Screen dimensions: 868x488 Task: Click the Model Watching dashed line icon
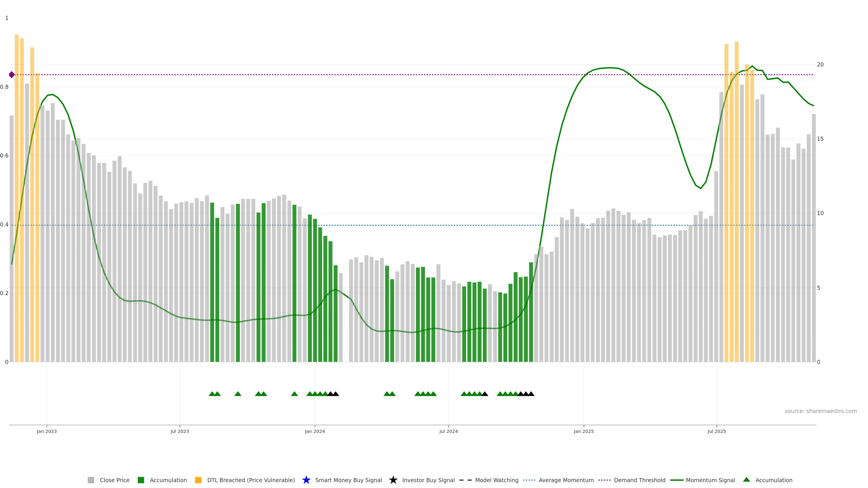pos(465,480)
